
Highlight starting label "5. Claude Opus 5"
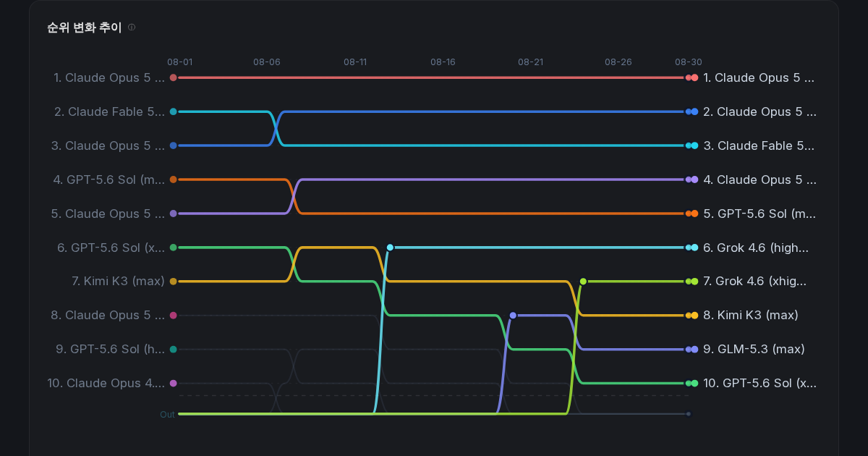[x=108, y=214]
